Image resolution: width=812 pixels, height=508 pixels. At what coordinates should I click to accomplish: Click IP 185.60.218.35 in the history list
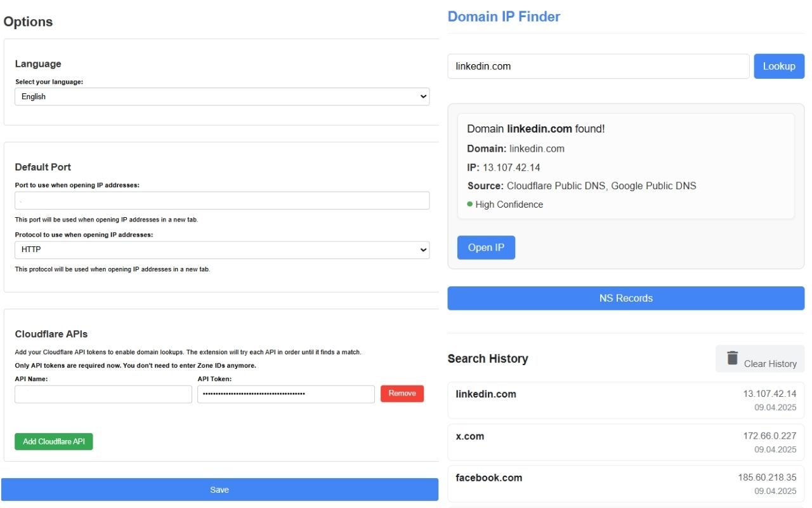point(767,478)
